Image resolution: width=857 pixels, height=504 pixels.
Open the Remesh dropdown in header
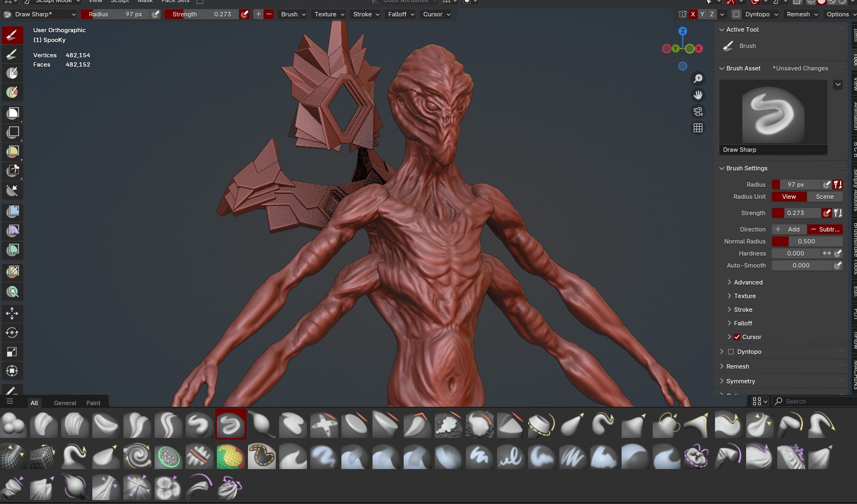click(x=802, y=14)
